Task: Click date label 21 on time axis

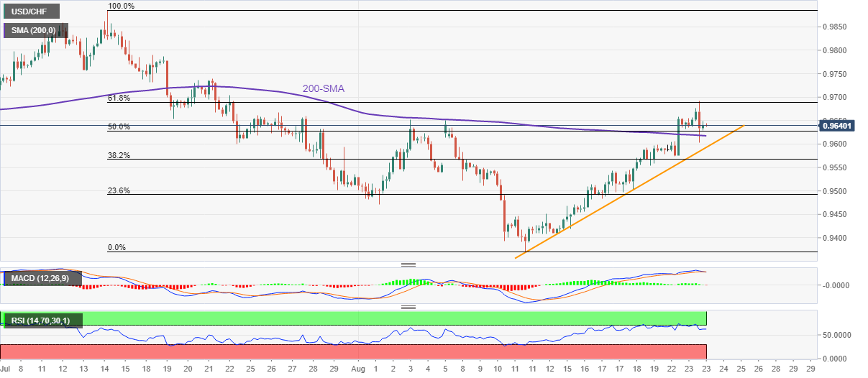Action: [210, 368]
